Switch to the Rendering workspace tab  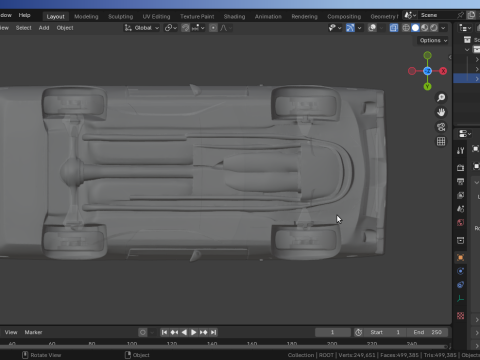pos(304,16)
